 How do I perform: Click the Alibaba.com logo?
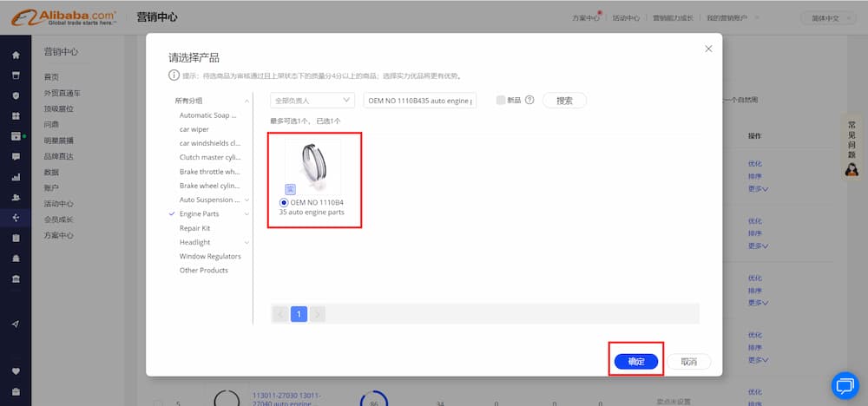(x=63, y=17)
